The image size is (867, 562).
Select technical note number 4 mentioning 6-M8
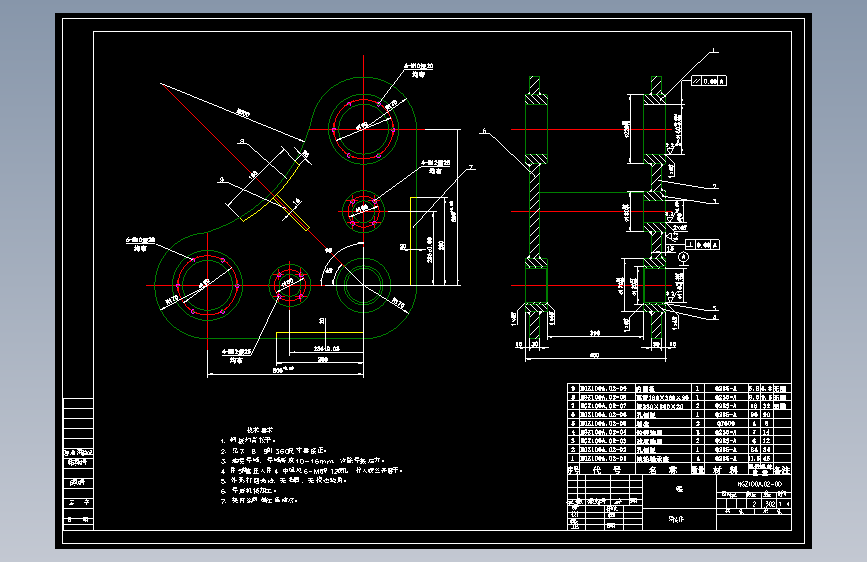pyautogui.click(x=311, y=471)
